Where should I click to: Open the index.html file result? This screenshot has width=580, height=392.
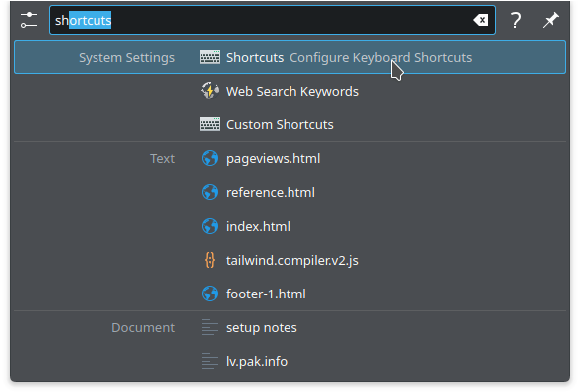click(x=290, y=226)
